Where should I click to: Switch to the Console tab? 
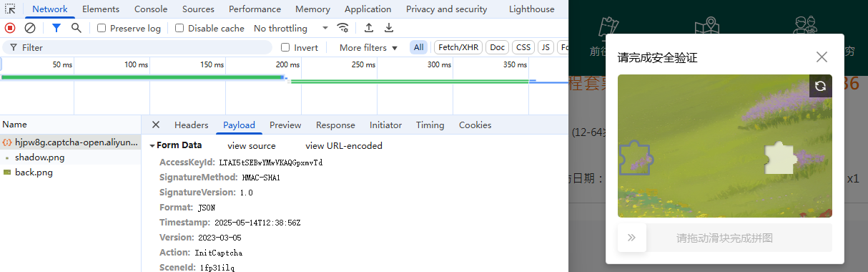click(151, 9)
